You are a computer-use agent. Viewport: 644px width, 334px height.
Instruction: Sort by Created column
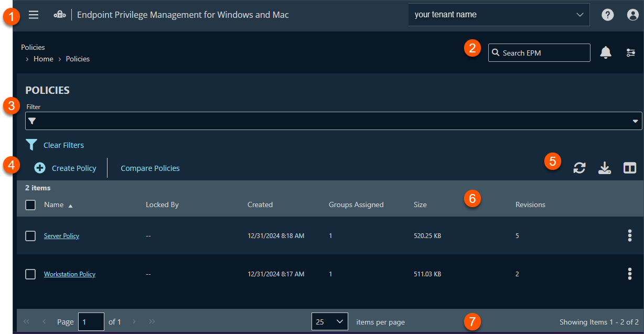pyautogui.click(x=260, y=204)
